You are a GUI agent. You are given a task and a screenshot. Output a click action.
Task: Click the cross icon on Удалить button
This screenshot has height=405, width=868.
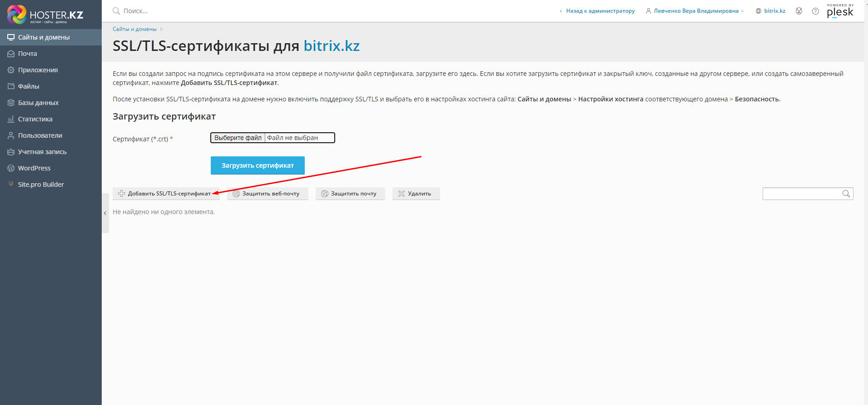click(402, 194)
